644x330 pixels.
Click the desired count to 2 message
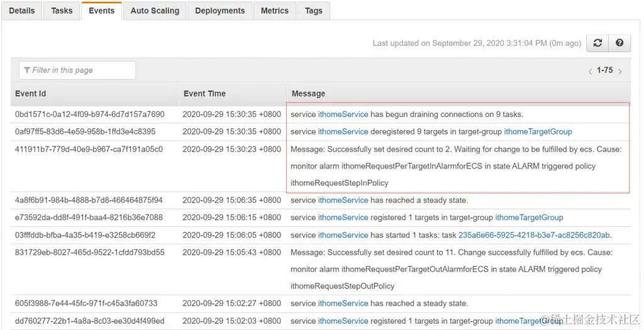tap(456, 166)
